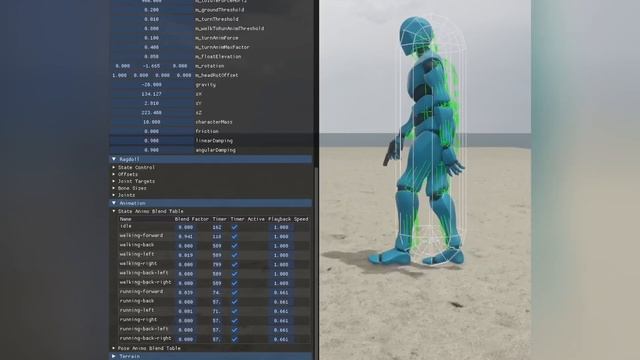Toggle Timer Active checkbox for walking-back-left
Viewport: 640px width, 360px height.
[x=235, y=274]
